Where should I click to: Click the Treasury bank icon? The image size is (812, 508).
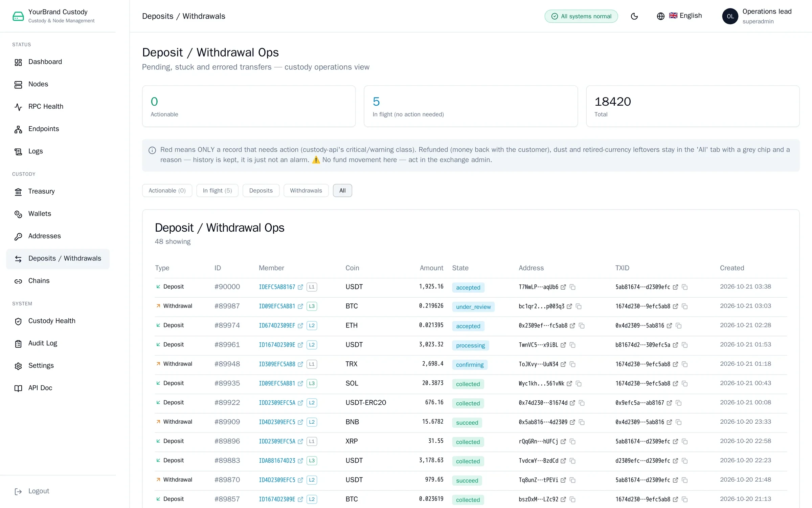[18, 192]
